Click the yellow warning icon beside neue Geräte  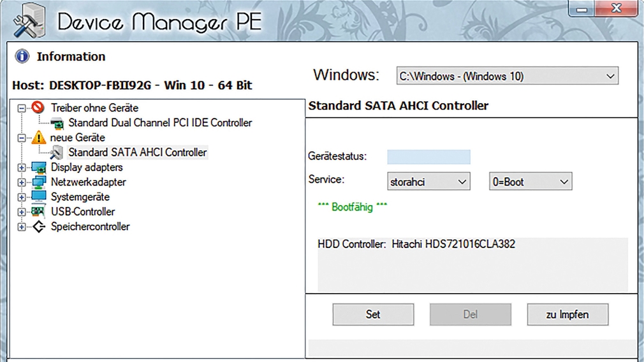[38, 138]
